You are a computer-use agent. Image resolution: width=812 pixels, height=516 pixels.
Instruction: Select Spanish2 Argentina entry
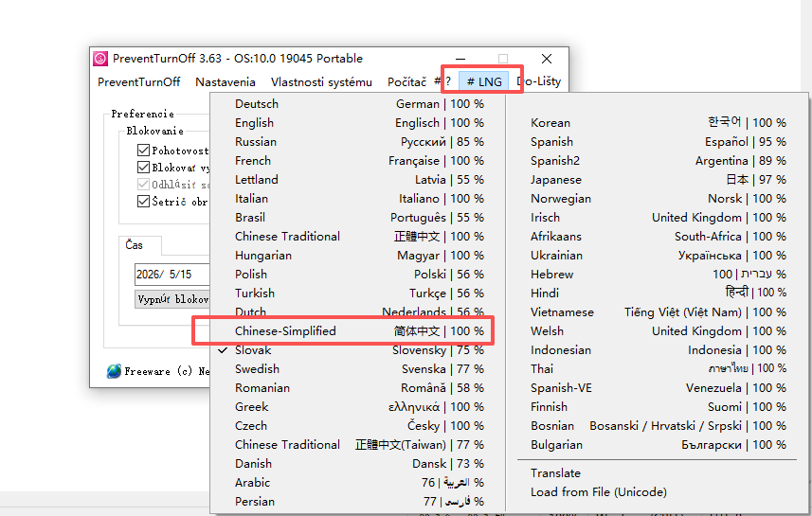(658, 160)
